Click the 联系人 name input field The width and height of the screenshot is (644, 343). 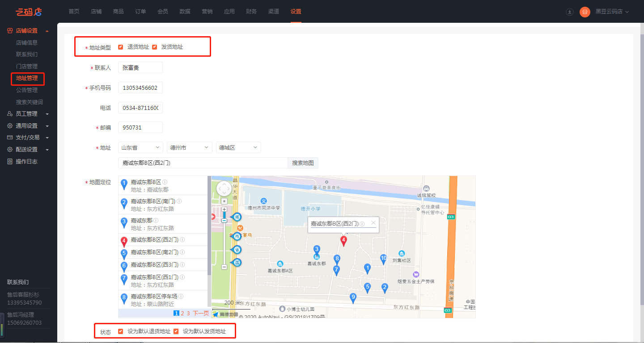140,67
